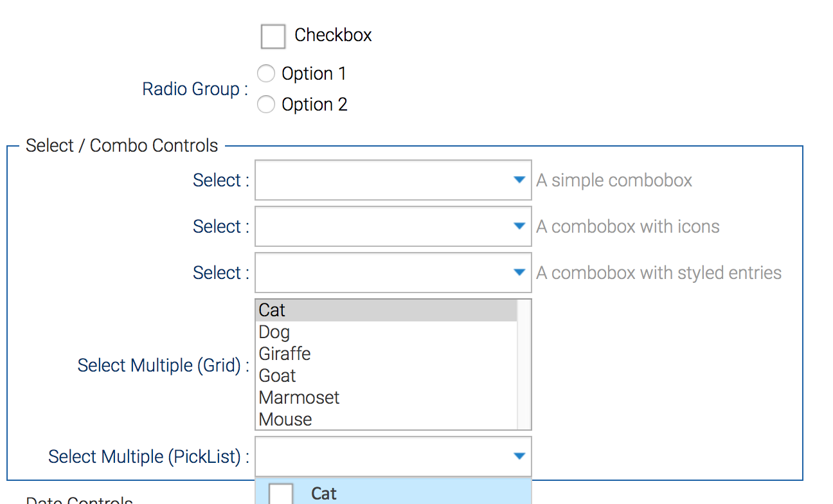Select Option 2 radio button
The height and width of the screenshot is (504, 833).
click(266, 105)
